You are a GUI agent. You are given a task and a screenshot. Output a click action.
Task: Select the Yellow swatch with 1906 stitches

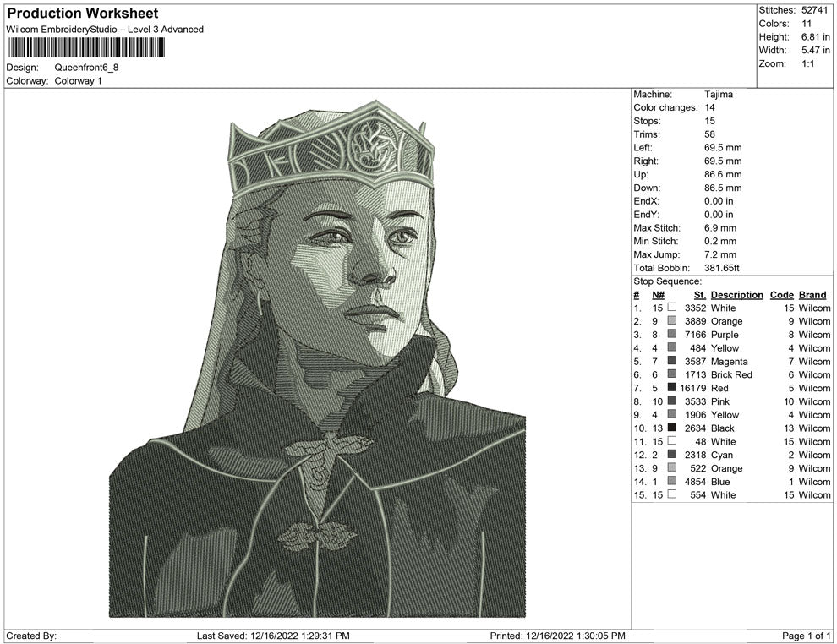click(x=672, y=414)
